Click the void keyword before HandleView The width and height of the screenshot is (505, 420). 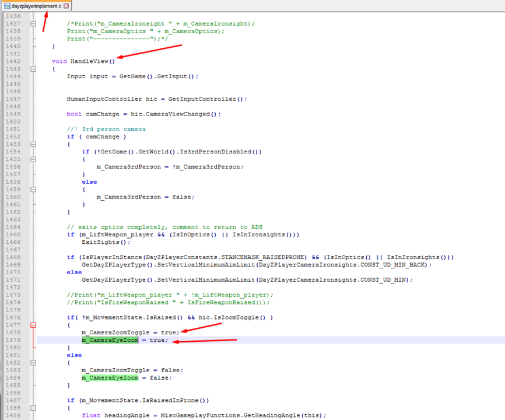[x=59, y=61]
